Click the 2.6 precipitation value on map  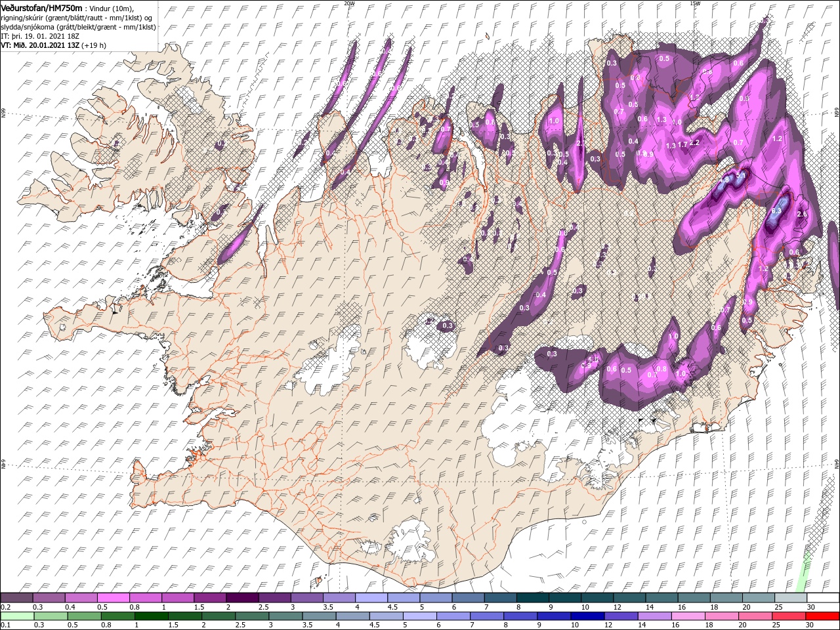pyautogui.click(x=801, y=215)
